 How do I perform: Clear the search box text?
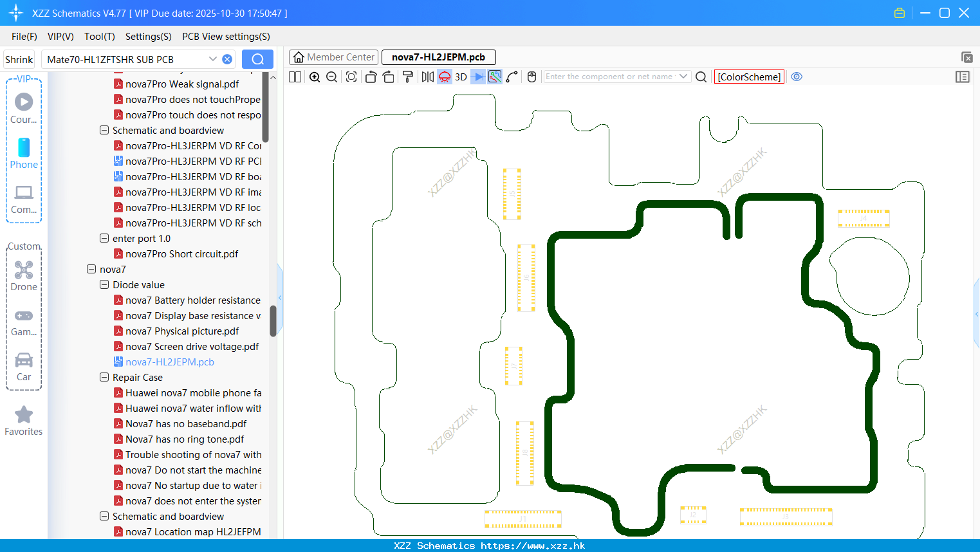click(227, 59)
